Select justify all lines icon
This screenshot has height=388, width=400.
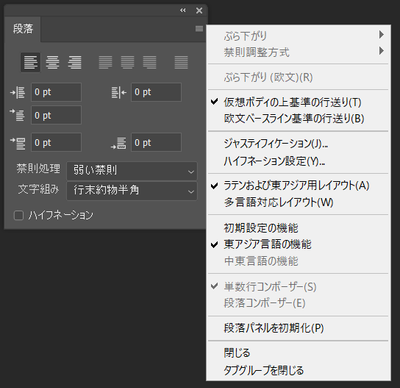pos(181,62)
